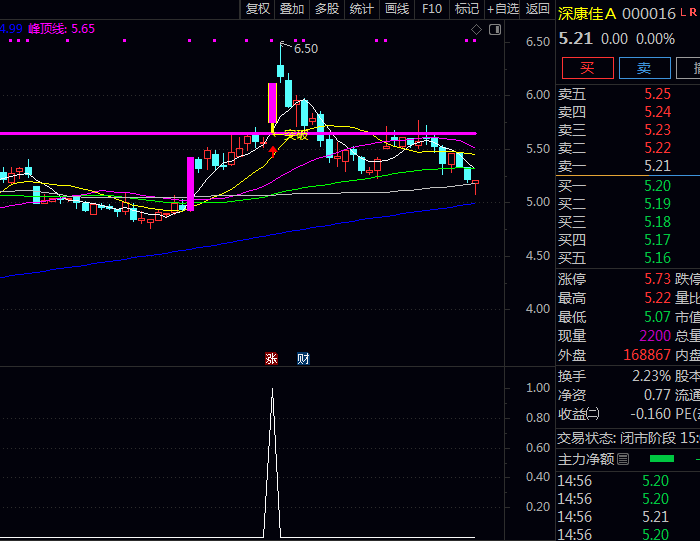700x541 pixels.
Task: Click the blue 财 marker icon
Action: (303, 358)
